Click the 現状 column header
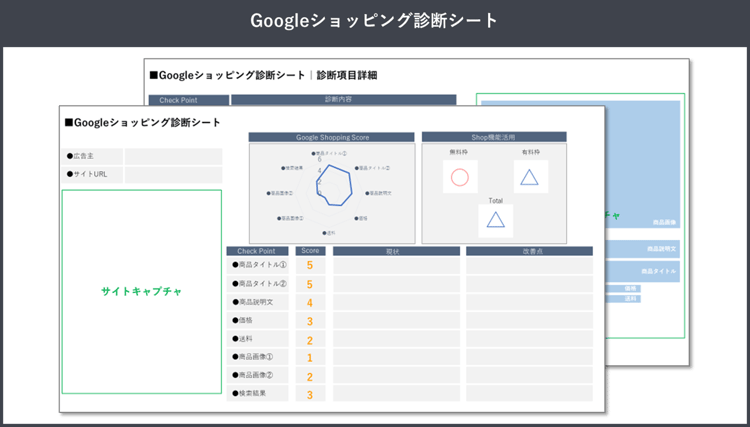 click(397, 251)
